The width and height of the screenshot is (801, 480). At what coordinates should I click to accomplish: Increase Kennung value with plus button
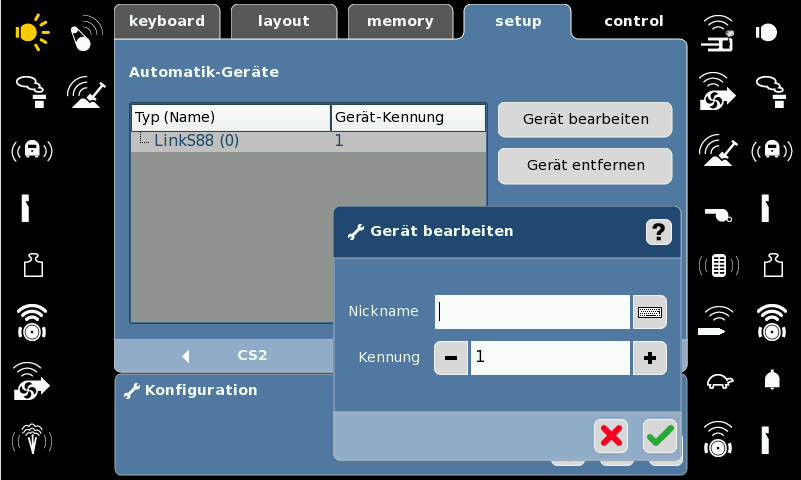pyautogui.click(x=649, y=358)
